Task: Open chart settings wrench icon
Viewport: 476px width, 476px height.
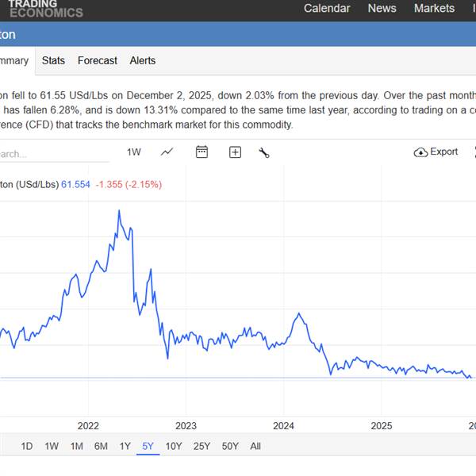Action: coord(264,152)
